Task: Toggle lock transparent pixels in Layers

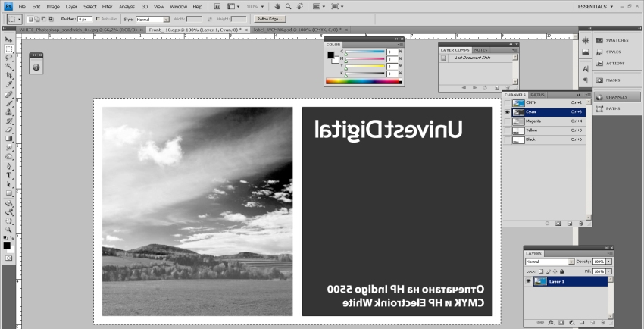Action: click(541, 271)
